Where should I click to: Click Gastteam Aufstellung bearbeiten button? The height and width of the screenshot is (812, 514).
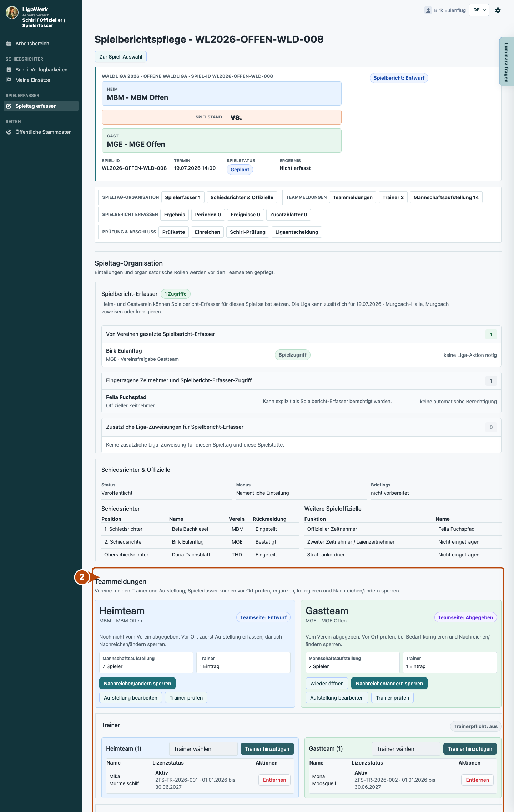[337, 698]
